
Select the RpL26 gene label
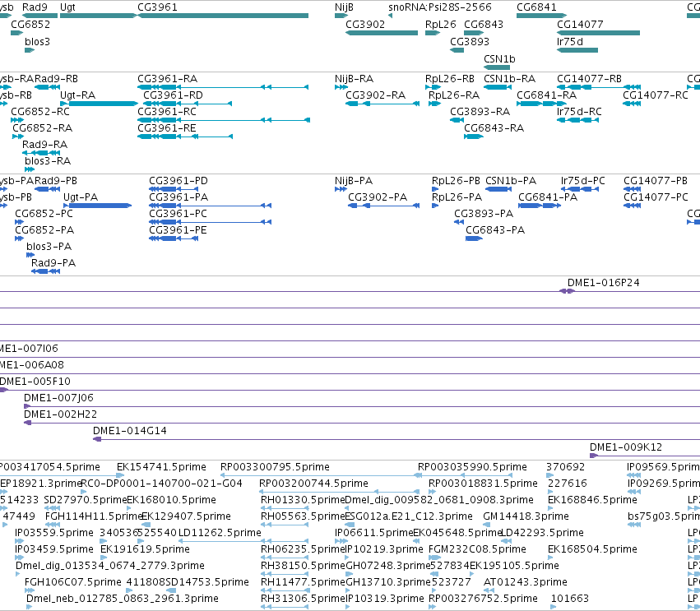coord(441,24)
